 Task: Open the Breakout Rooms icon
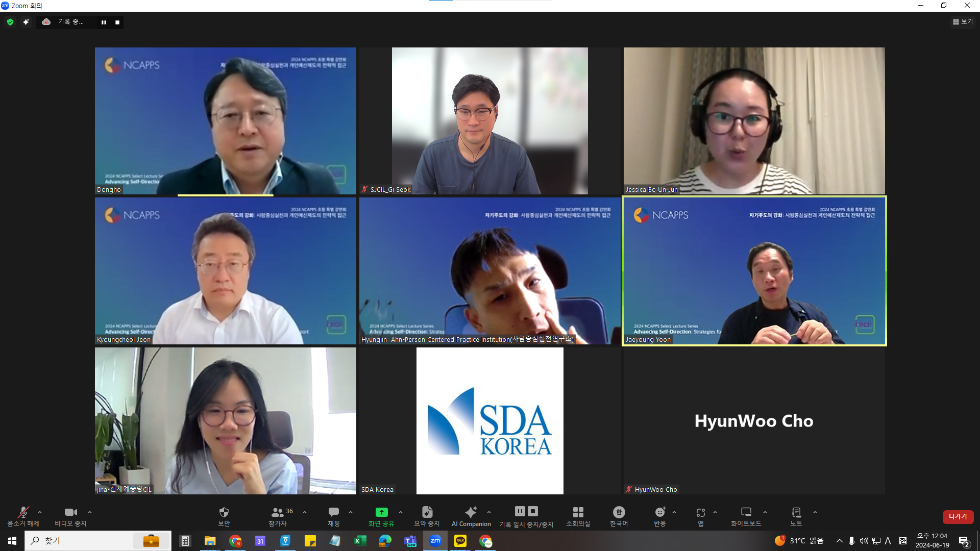point(578,512)
